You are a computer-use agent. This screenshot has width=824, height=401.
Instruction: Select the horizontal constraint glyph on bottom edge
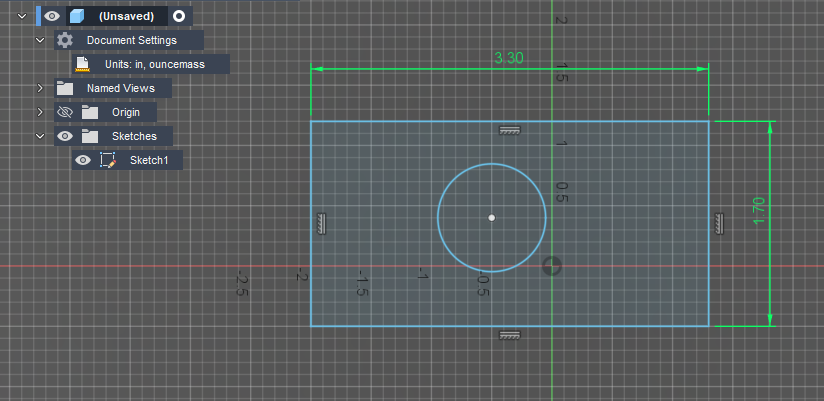point(510,336)
